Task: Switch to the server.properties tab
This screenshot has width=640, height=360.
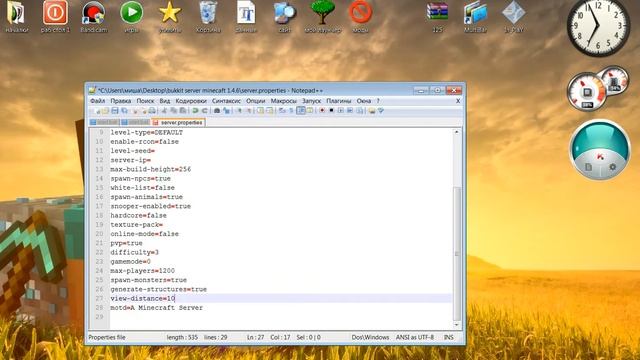Action: [178, 122]
